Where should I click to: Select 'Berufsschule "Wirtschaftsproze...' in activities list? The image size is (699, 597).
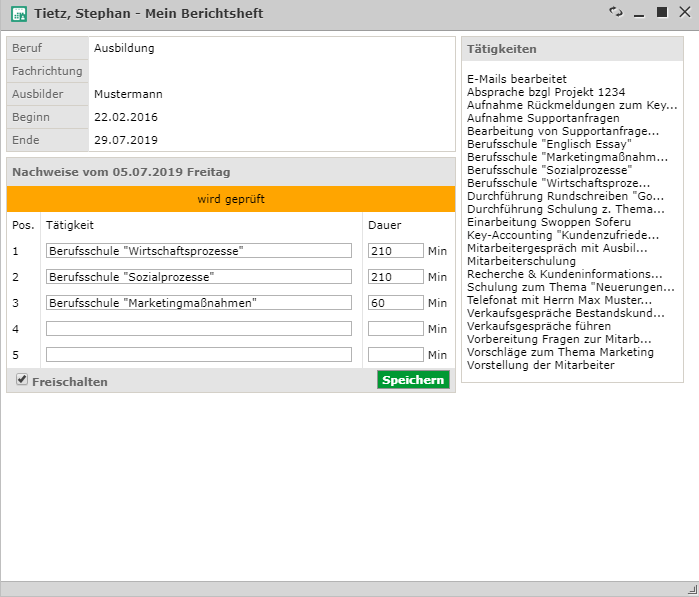click(559, 183)
